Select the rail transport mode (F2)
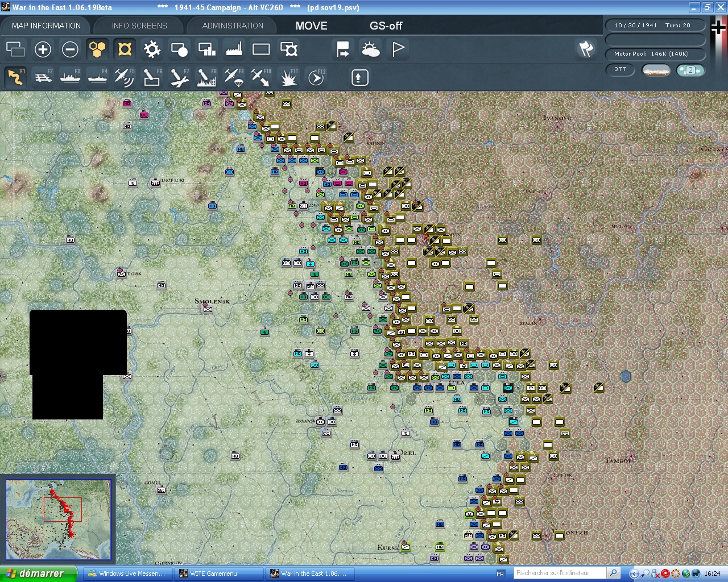This screenshot has height=582, width=728. [x=43, y=77]
